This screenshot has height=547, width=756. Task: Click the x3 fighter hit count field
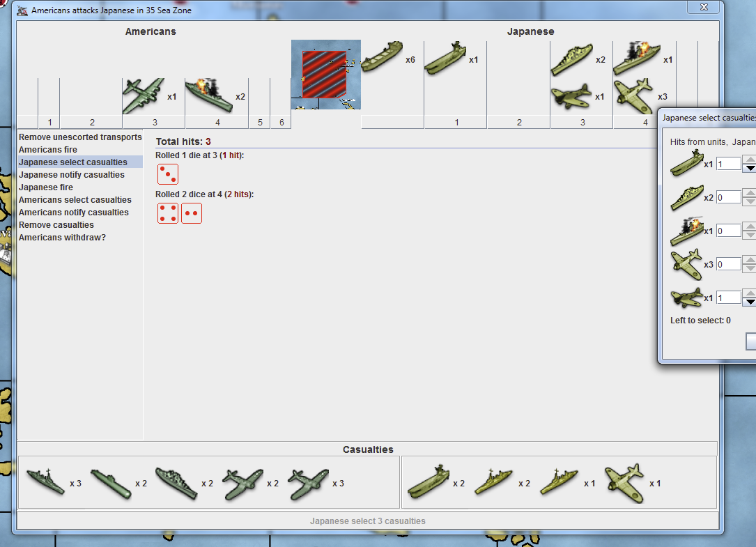tap(729, 264)
